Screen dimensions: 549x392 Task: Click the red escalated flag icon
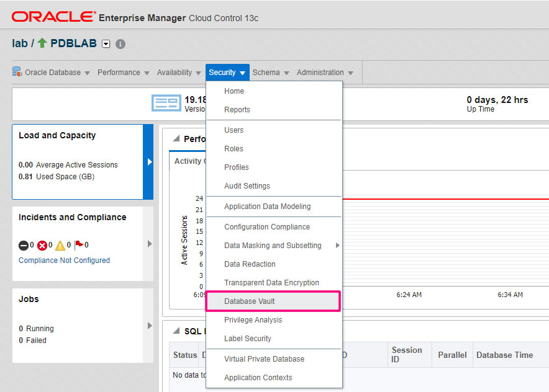(x=79, y=244)
